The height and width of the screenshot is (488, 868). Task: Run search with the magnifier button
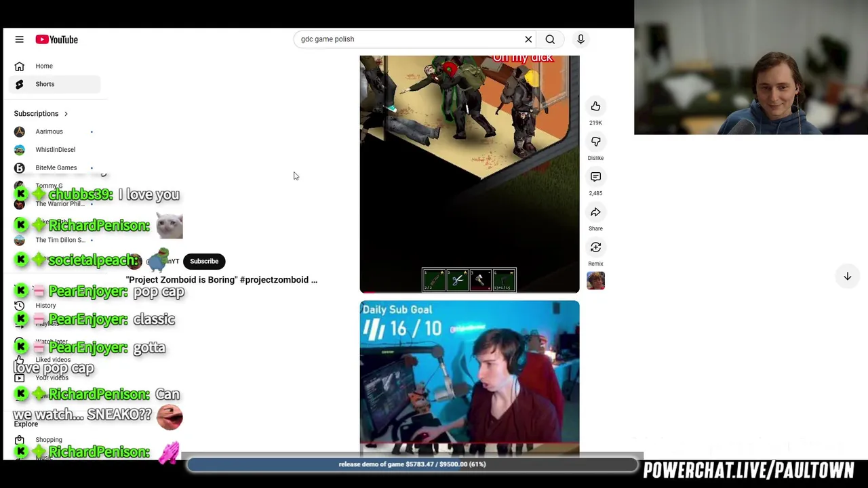[x=550, y=39]
